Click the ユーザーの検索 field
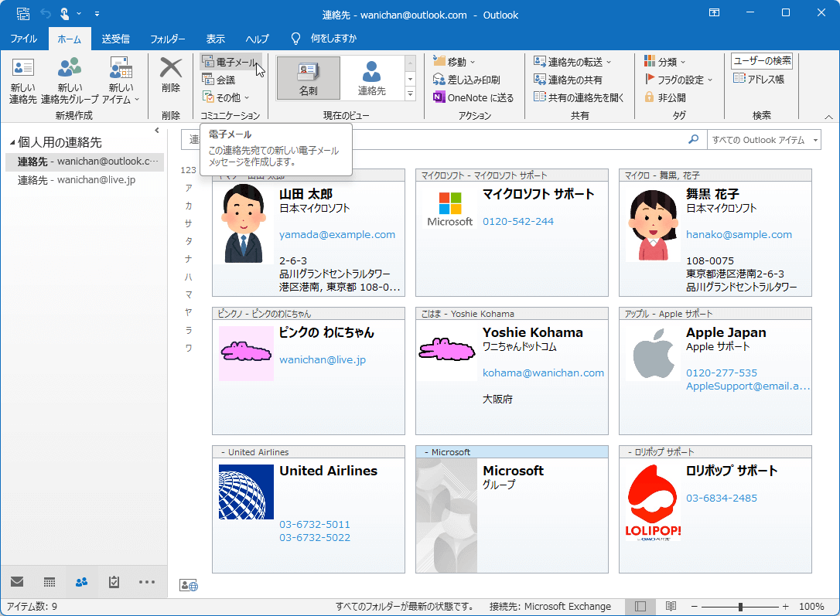 762,61
